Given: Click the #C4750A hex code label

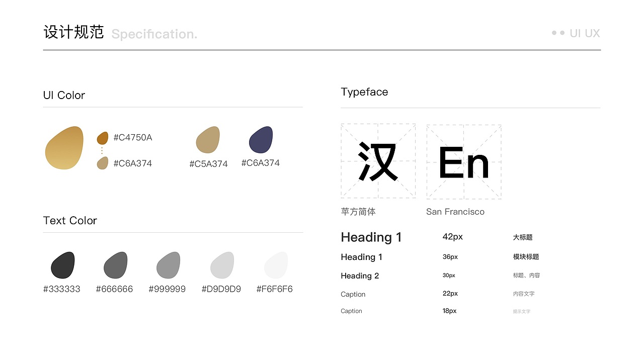Looking at the screenshot, I should [133, 137].
